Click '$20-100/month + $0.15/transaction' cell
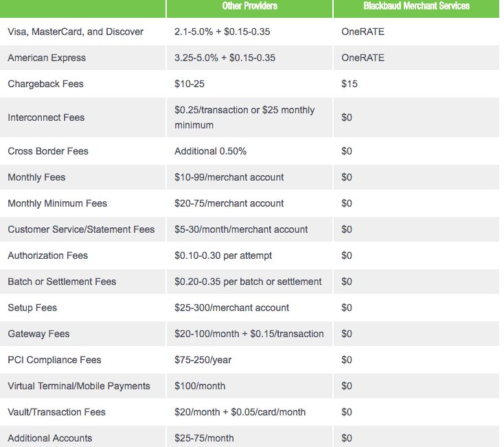504x447 pixels. pyautogui.click(x=249, y=334)
